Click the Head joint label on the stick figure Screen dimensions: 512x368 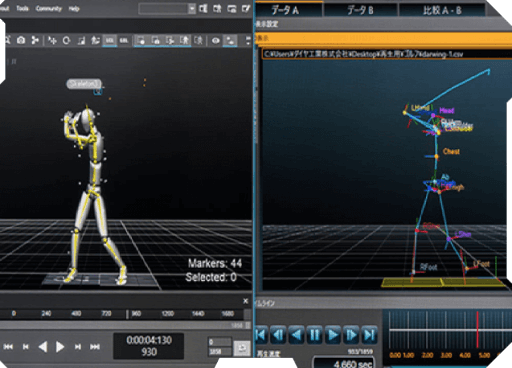pos(447,110)
